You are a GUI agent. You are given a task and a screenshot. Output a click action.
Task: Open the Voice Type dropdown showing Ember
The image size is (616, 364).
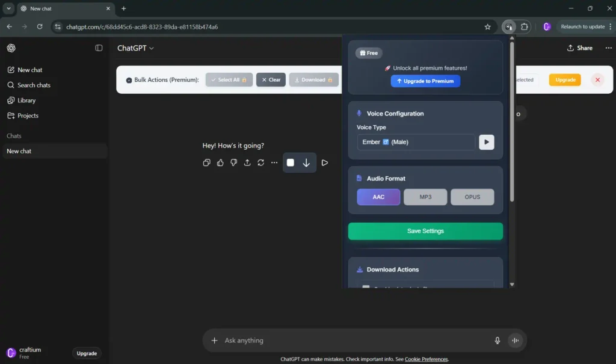tap(416, 142)
